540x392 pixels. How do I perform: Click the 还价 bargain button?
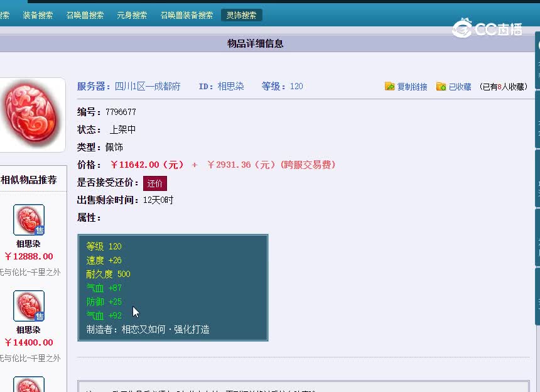click(x=155, y=183)
